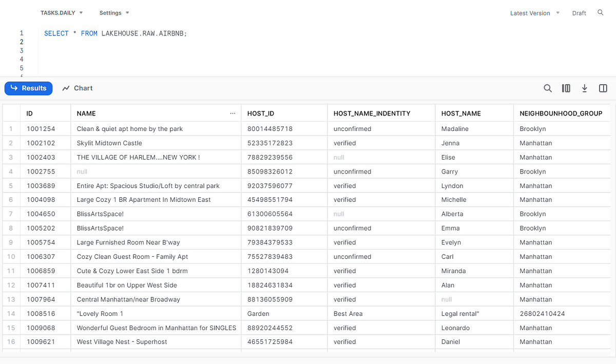Switch to the Results tab
616x364 pixels.
point(29,88)
